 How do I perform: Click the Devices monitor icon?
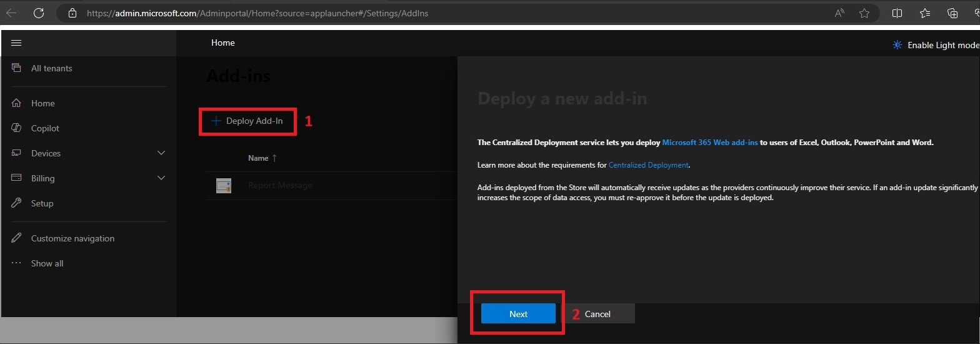coord(17,153)
